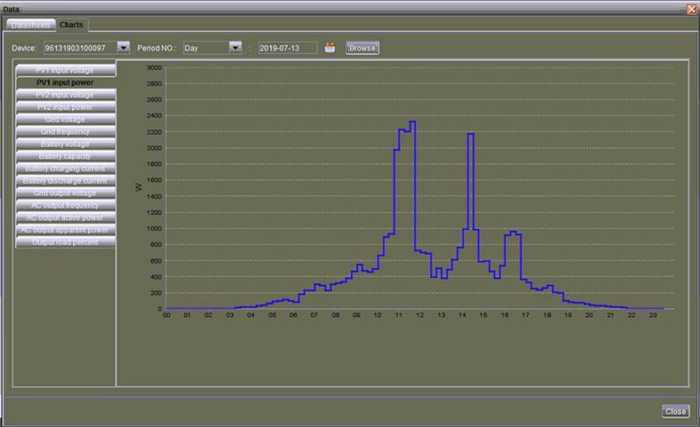Show the Battery voltage chart
The width and height of the screenshot is (700, 427).
[66, 144]
